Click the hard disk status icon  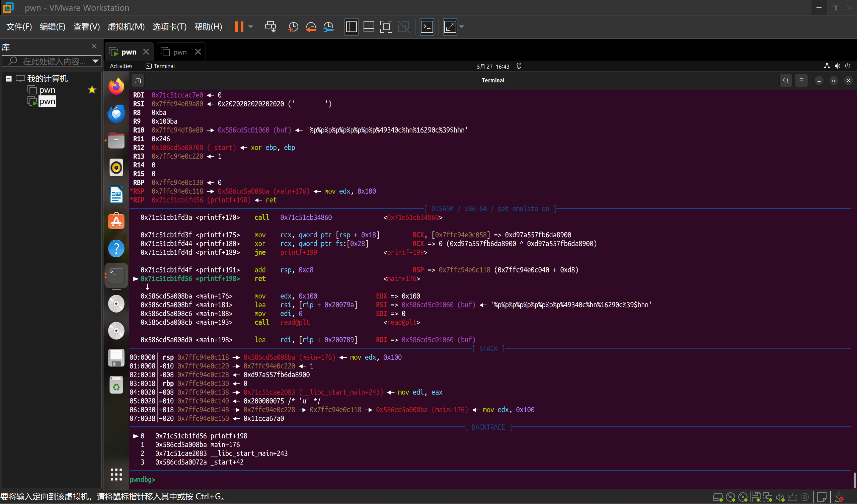click(x=717, y=497)
